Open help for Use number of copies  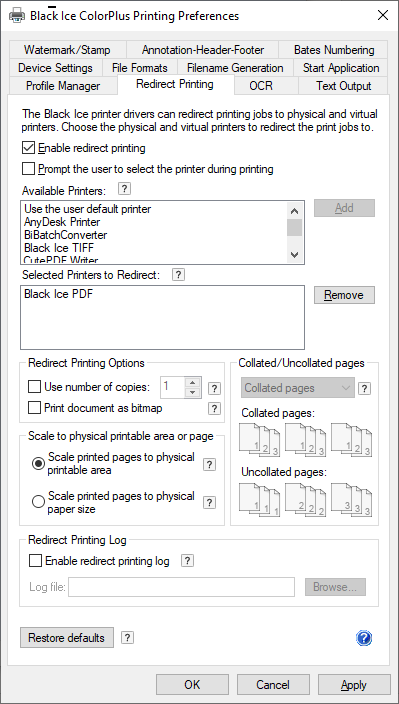coord(215,389)
